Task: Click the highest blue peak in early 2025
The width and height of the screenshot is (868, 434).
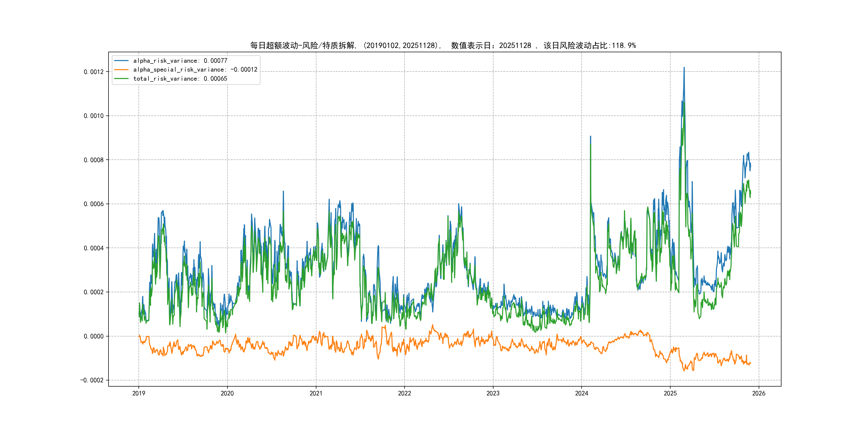Action: (684, 68)
